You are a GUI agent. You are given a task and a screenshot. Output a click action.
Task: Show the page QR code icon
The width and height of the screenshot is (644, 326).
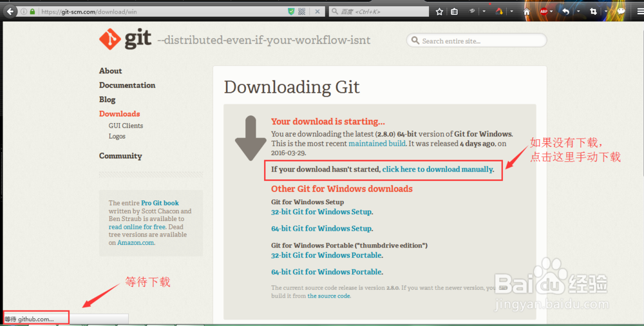(302, 12)
